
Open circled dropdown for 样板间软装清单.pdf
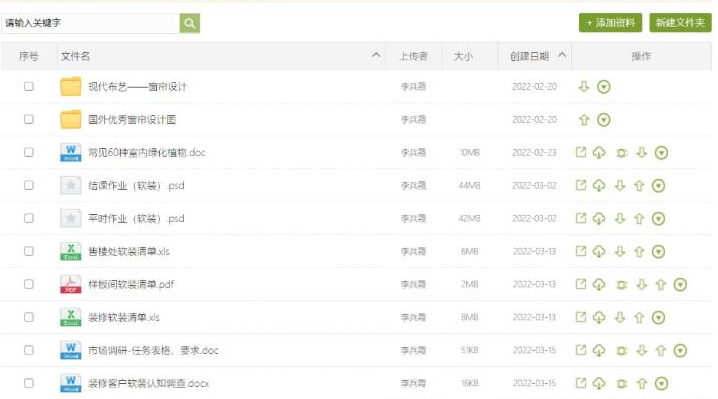pos(680,284)
